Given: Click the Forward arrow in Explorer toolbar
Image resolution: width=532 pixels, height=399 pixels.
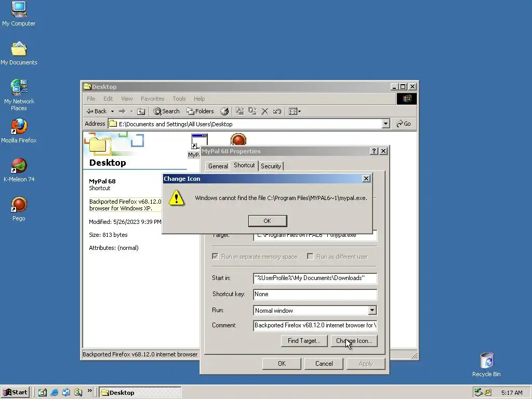Looking at the screenshot, I should click(x=122, y=111).
